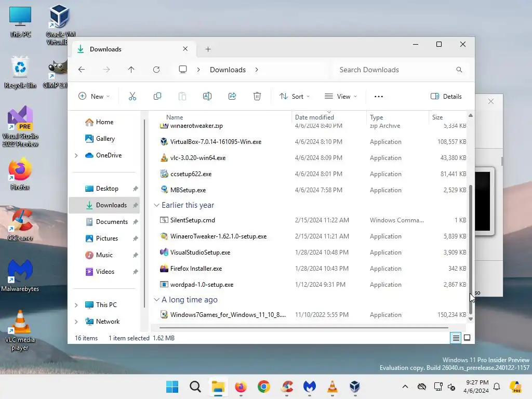
Task: Collapse the Earlier this year group
Action: click(156, 205)
